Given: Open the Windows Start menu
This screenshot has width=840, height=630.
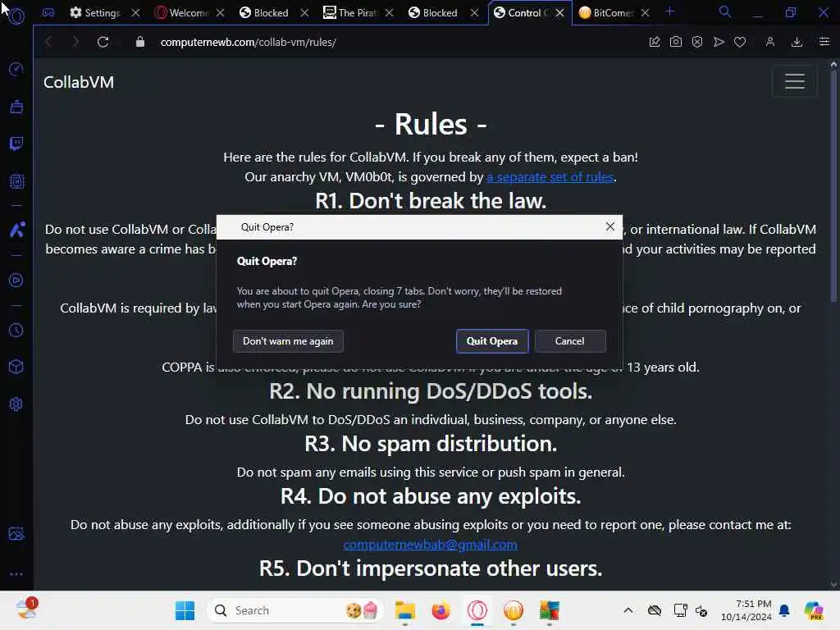Looking at the screenshot, I should coord(185,610).
